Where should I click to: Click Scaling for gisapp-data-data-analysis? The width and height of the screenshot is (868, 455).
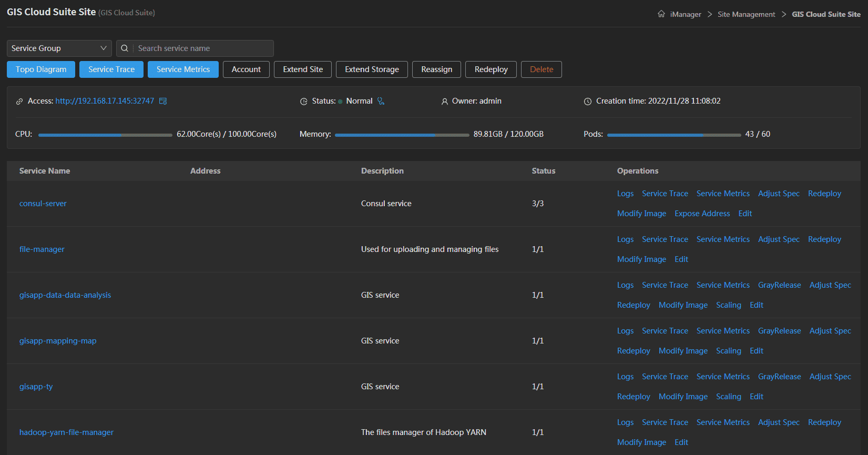pyautogui.click(x=728, y=305)
